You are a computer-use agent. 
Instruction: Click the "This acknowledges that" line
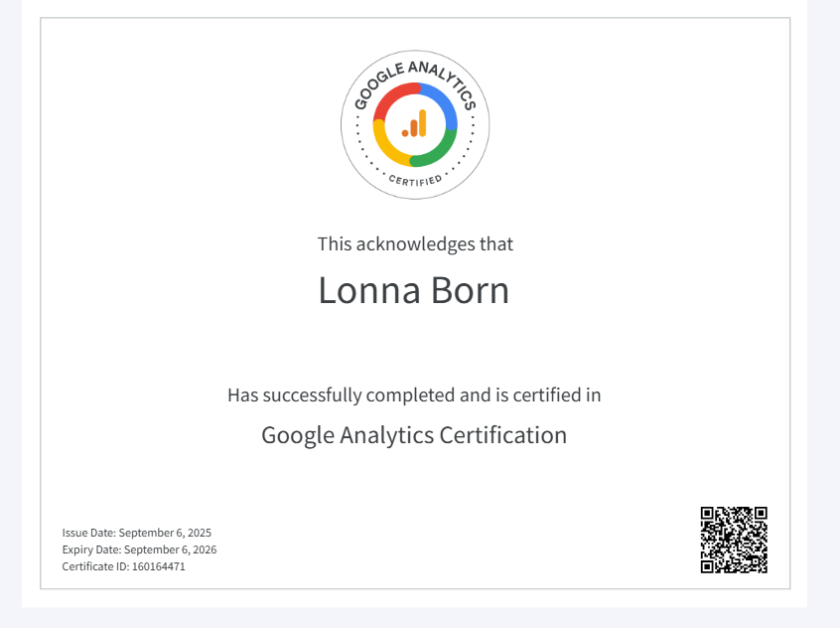coord(415,243)
